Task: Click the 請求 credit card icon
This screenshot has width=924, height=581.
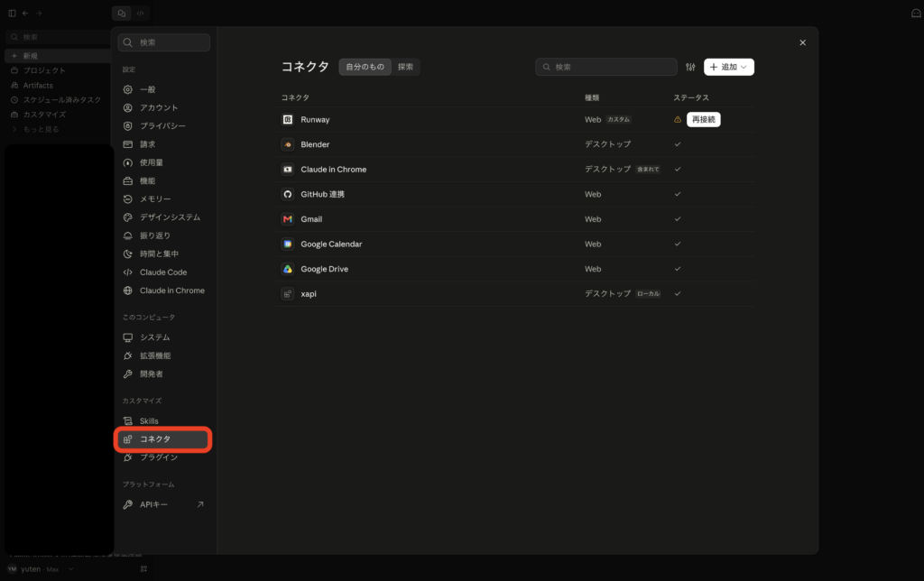Action: pyautogui.click(x=128, y=144)
